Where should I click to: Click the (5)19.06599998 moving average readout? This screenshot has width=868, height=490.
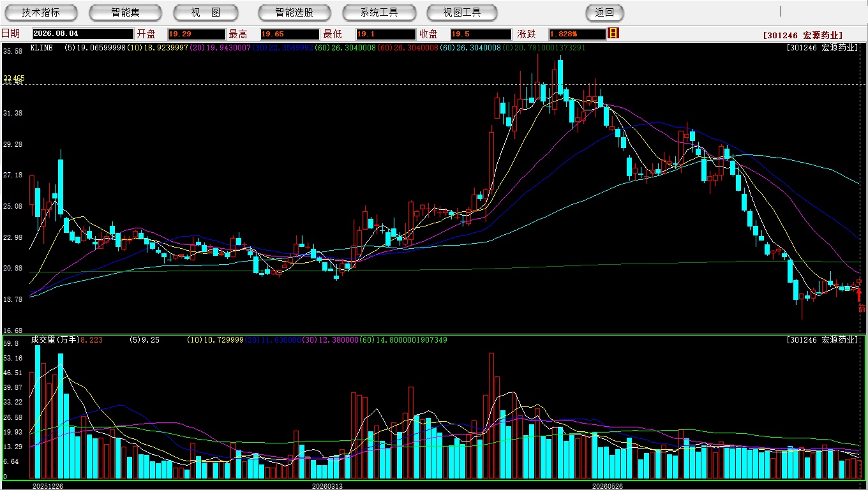coord(95,48)
